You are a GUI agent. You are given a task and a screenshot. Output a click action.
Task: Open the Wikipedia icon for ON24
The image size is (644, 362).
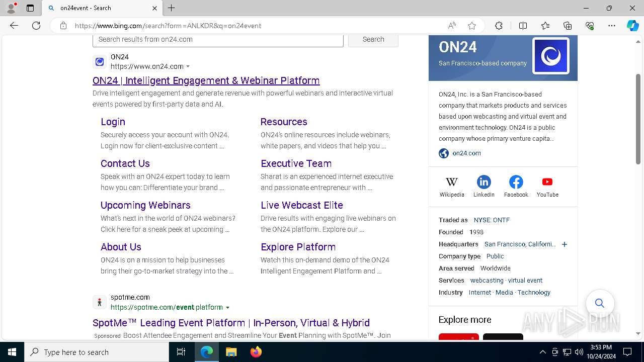pyautogui.click(x=452, y=182)
